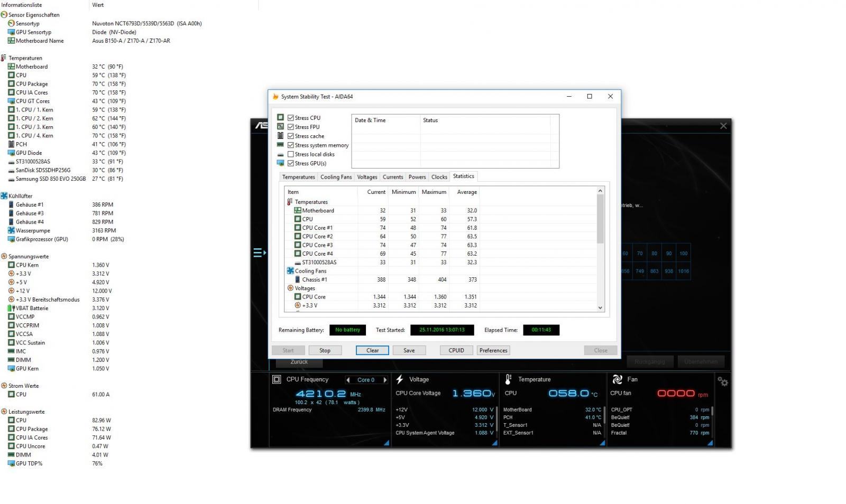This screenshot has height=504, width=846.
Task: Click the PCH chip icon
Action: click(11, 144)
